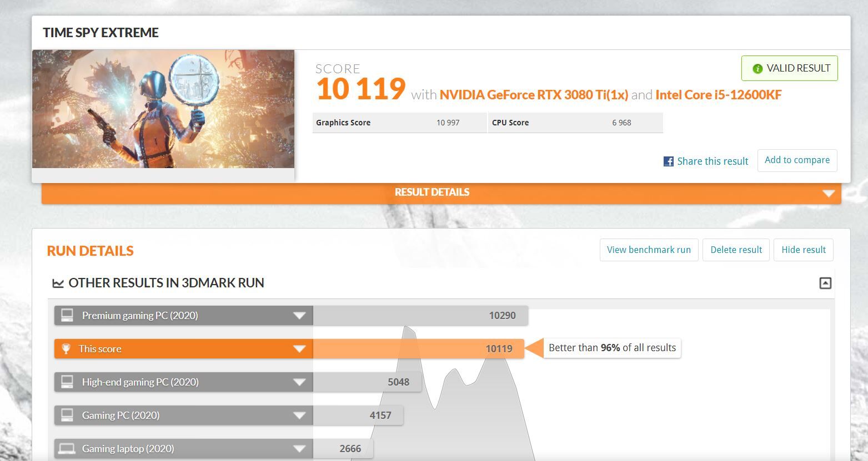Expand the High-end gaming PC (2020) dropdown arrow
Image resolution: width=868 pixels, height=461 pixels.
tap(299, 382)
